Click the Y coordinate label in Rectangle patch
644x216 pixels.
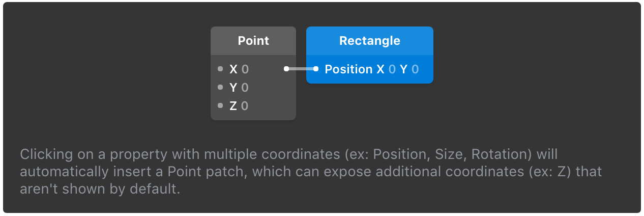(x=404, y=69)
